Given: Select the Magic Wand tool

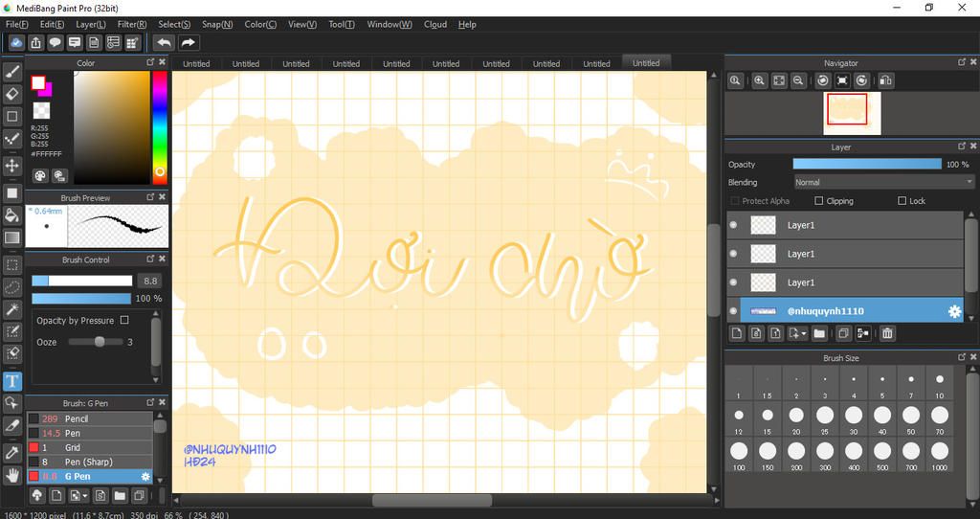Looking at the screenshot, I should pyautogui.click(x=11, y=309).
